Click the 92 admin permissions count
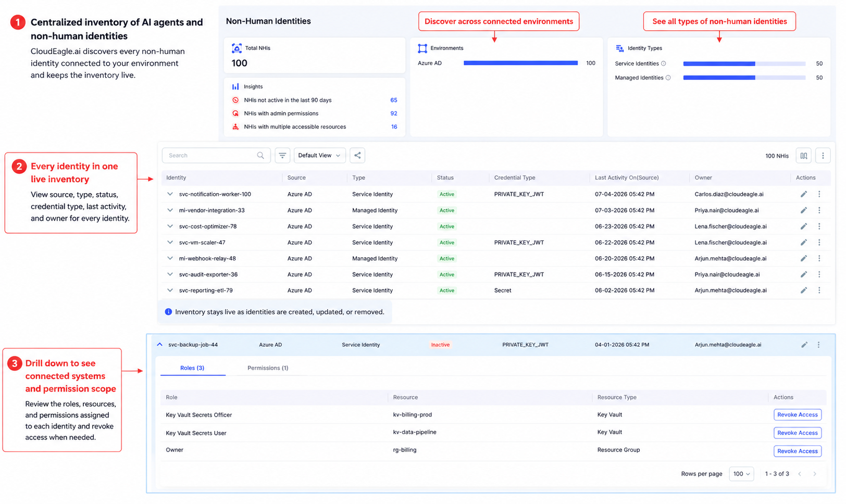This screenshot has height=504, width=846. pos(394,114)
